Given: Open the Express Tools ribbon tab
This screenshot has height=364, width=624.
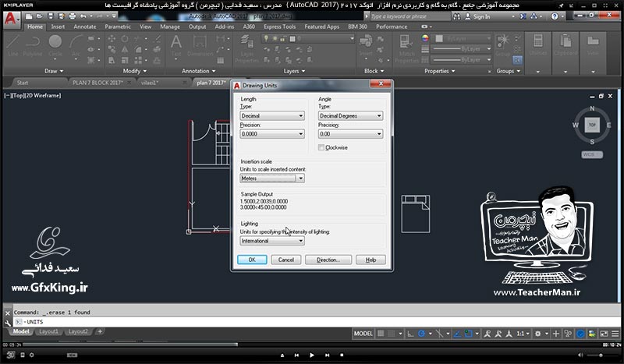Looking at the screenshot, I should [279, 27].
